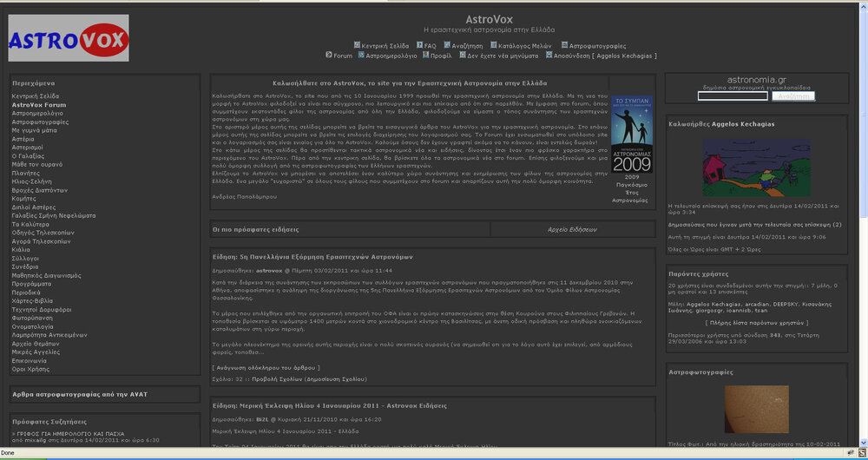Click the FAQ icon in top navigation
Image resolution: width=868 pixels, height=460 pixels.
point(419,45)
